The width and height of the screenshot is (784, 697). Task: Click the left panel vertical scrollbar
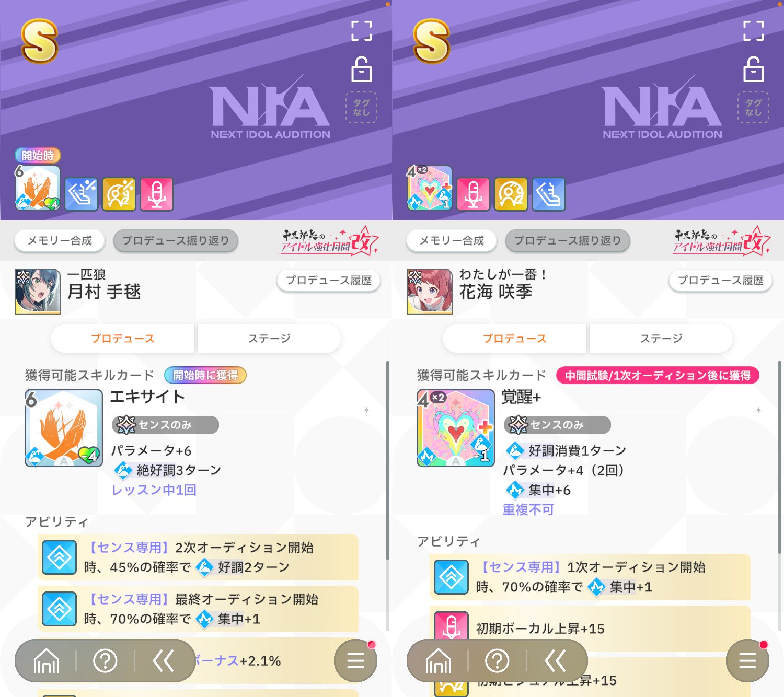[x=387, y=460]
